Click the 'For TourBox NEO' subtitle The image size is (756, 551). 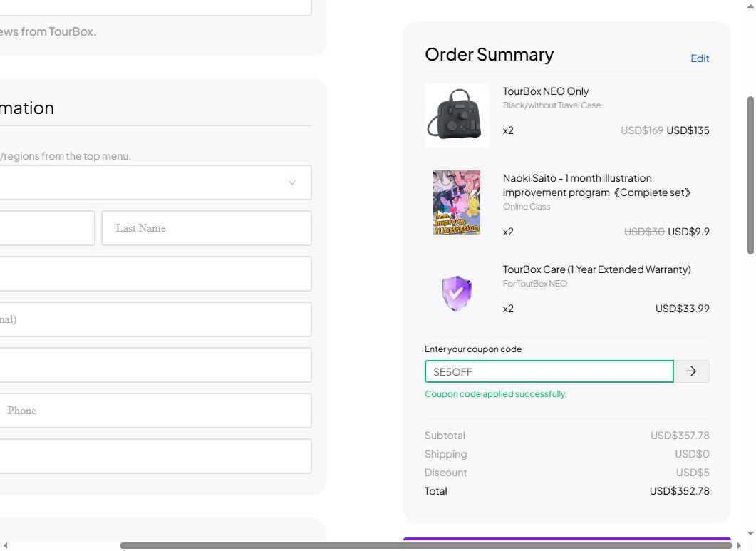point(534,283)
